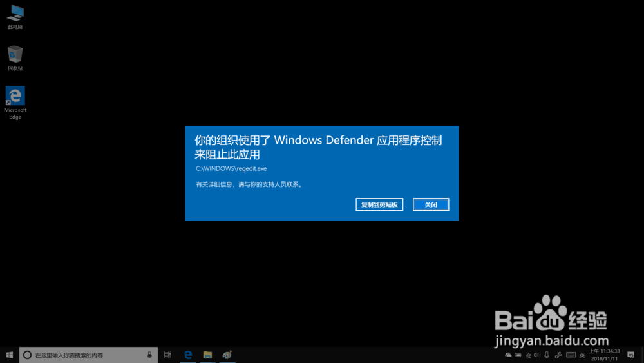Screen dimensions: 644x363
Task: Click the microphone icon in search box
Action: point(149,355)
